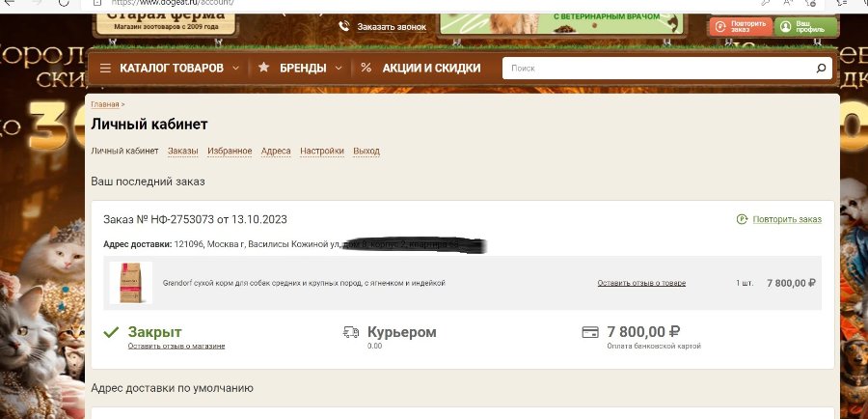The height and width of the screenshot is (419, 868).
Task: Go to Настройки in account menu
Action: [321, 151]
